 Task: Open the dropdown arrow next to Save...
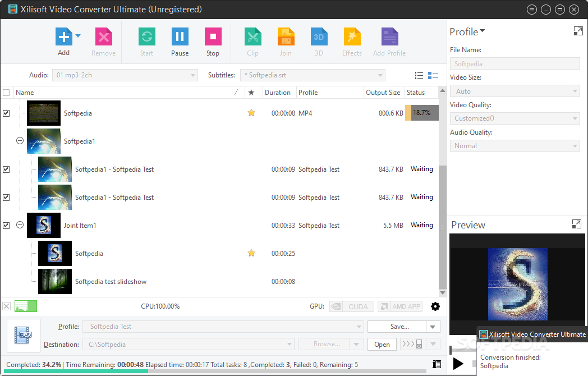click(433, 327)
